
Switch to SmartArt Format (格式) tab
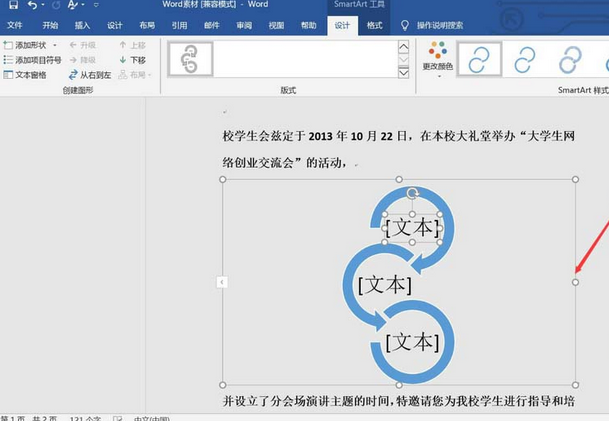point(374,25)
